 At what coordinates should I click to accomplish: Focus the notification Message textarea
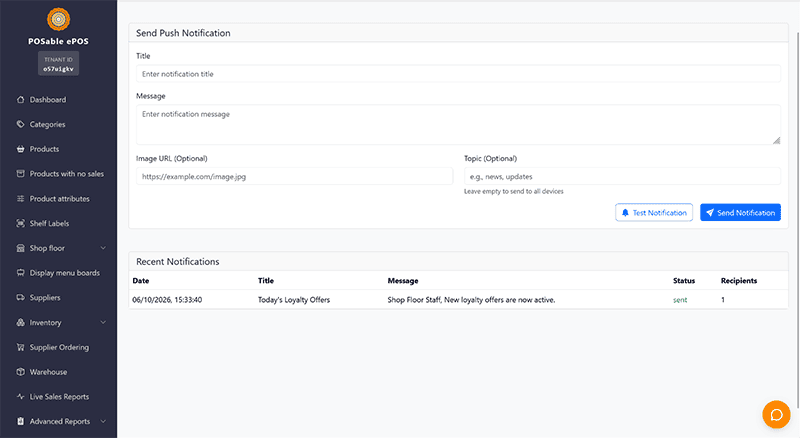[458, 125]
